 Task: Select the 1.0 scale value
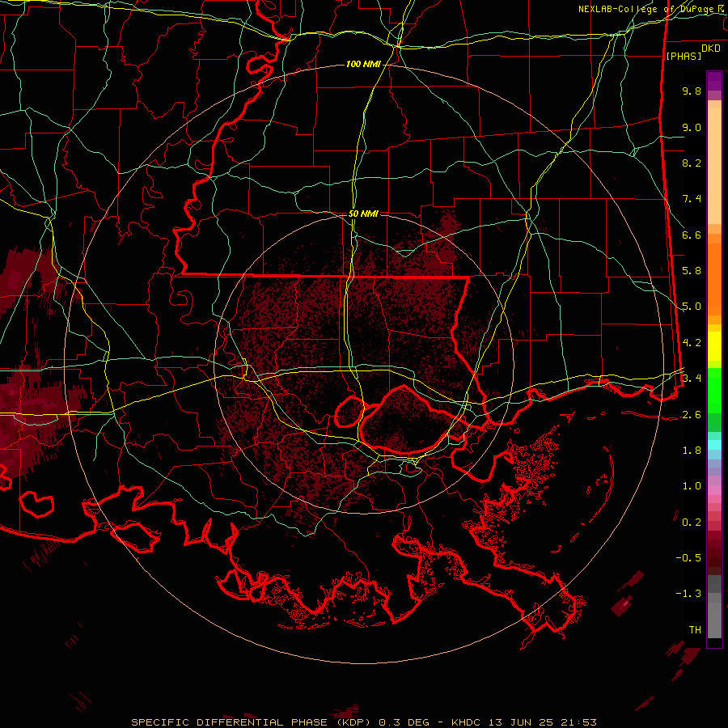(x=692, y=486)
